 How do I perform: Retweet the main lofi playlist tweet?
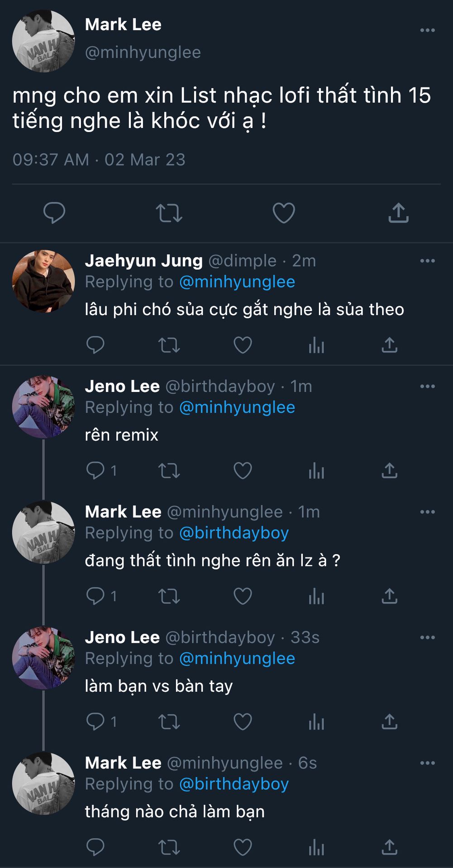[x=169, y=213]
